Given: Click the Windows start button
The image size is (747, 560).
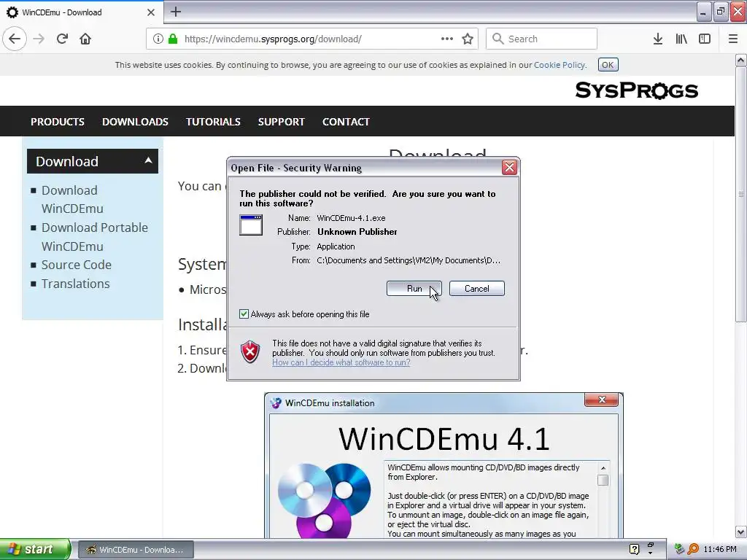Looking at the screenshot, I should (x=35, y=549).
